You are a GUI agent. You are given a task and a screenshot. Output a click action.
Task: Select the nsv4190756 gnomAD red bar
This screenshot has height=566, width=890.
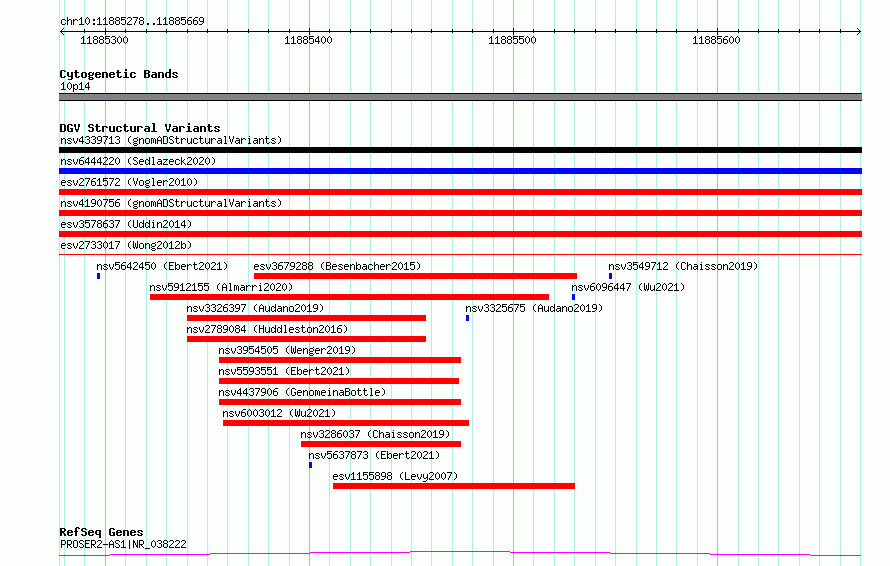point(460,213)
